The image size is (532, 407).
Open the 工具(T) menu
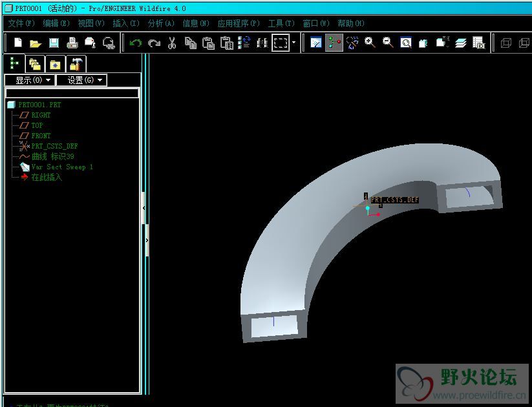tap(281, 23)
